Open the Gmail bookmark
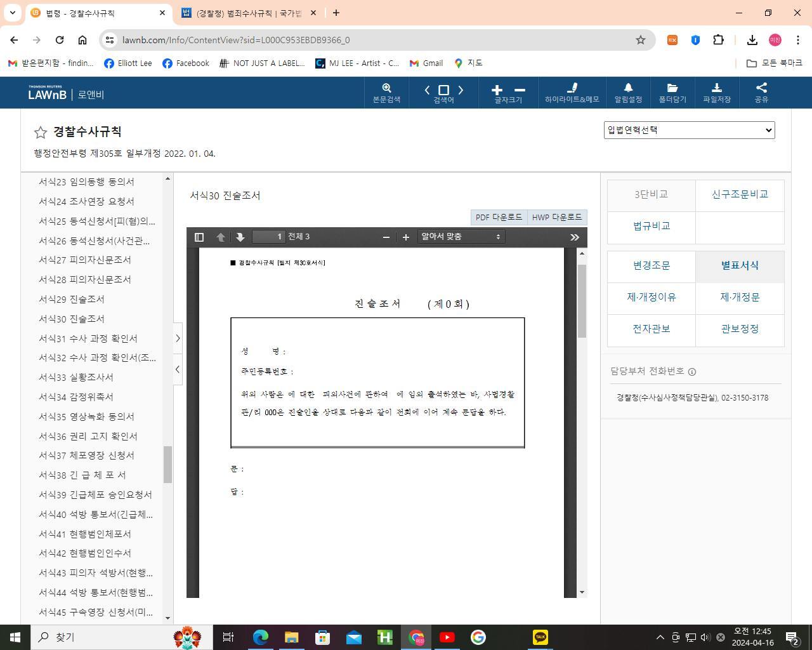The width and height of the screenshot is (812, 650). (x=426, y=63)
